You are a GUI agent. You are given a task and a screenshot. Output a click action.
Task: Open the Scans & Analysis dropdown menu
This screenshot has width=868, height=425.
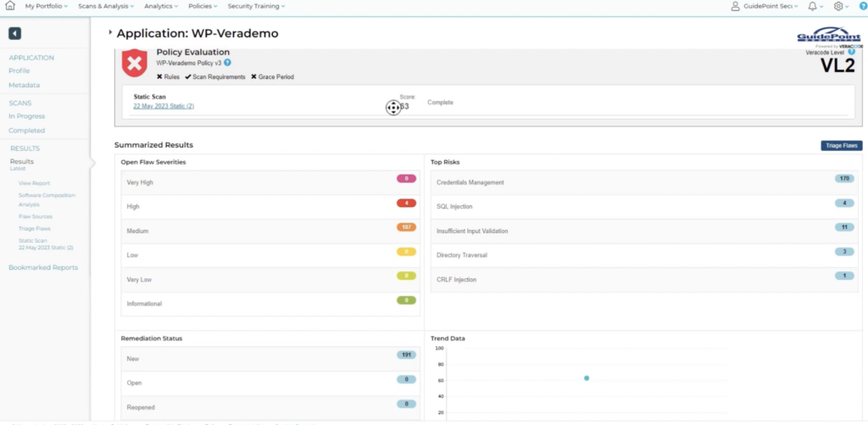(x=106, y=6)
